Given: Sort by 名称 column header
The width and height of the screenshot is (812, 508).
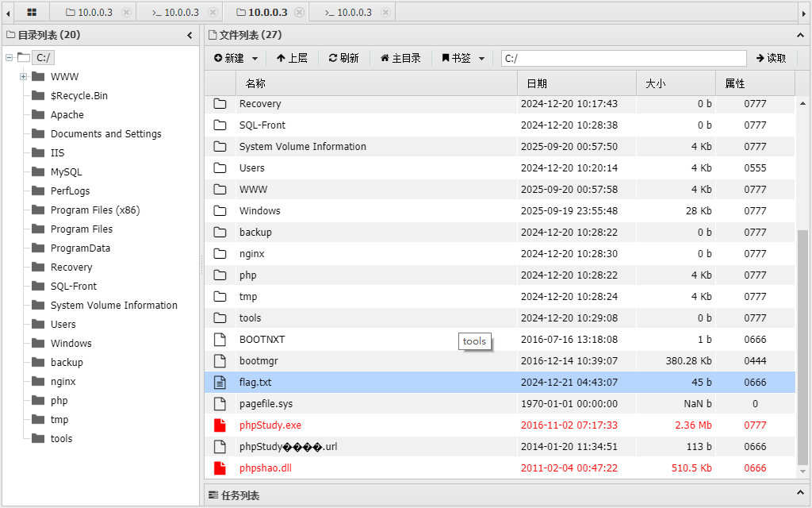Looking at the screenshot, I should [377, 83].
